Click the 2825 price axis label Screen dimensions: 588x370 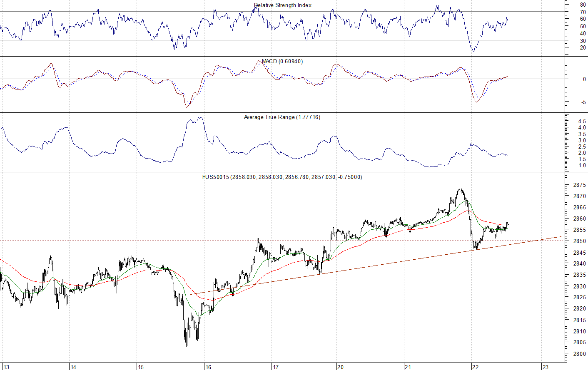[580, 297]
